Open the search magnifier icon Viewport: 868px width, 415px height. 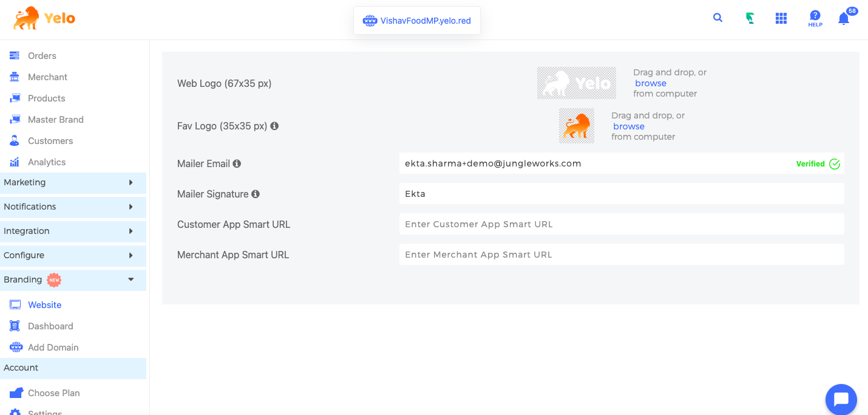click(717, 18)
